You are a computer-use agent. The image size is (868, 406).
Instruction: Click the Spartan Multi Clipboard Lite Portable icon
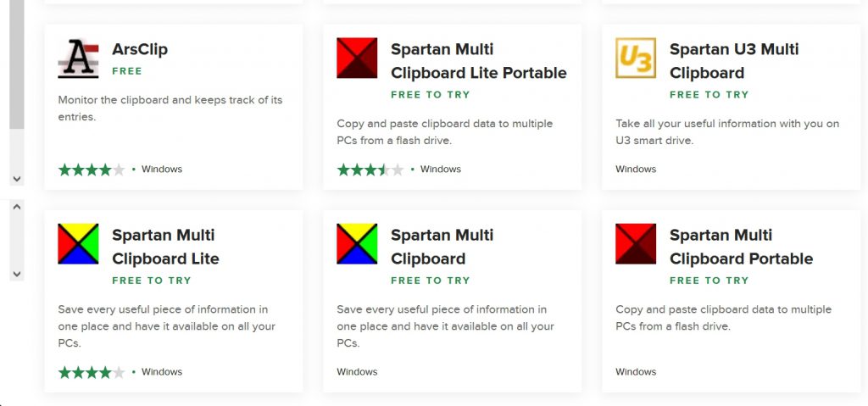point(357,58)
